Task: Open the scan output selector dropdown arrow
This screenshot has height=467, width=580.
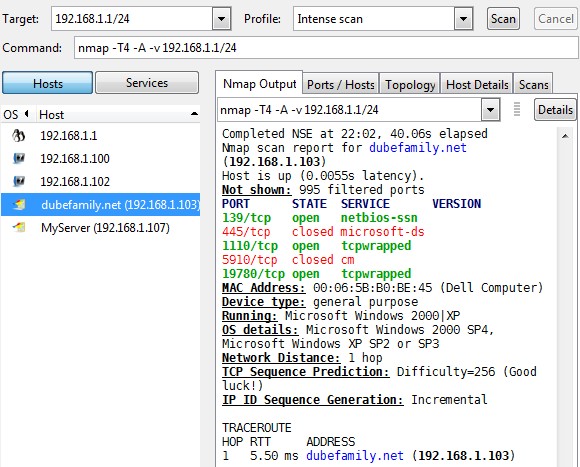Action: click(490, 109)
